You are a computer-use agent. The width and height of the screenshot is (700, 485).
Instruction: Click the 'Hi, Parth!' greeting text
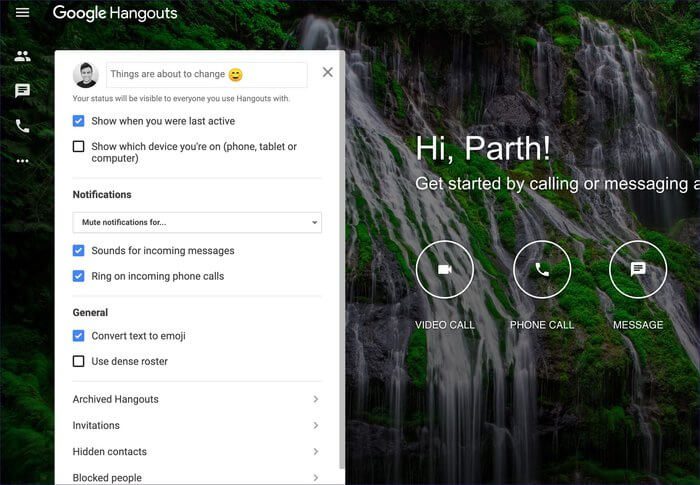click(x=483, y=148)
